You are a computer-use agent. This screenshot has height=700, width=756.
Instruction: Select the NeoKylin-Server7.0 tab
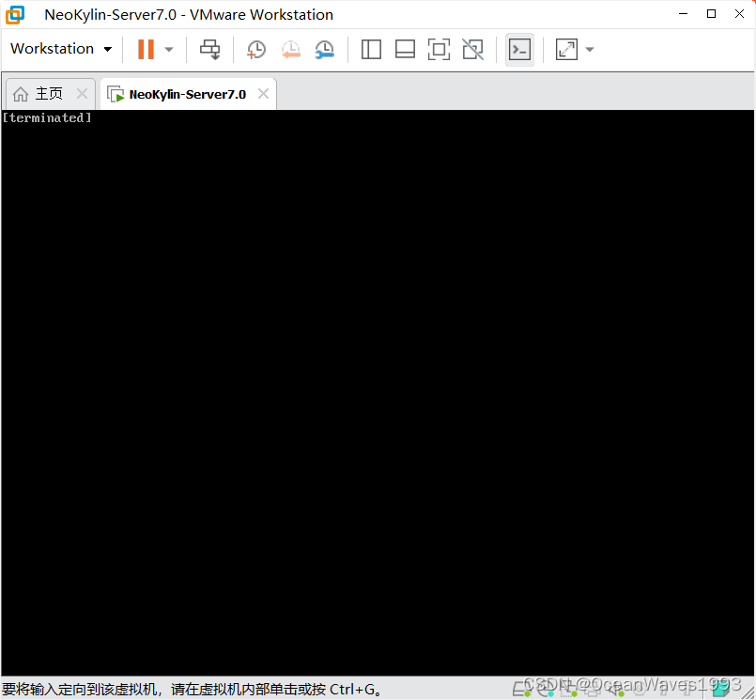188,94
